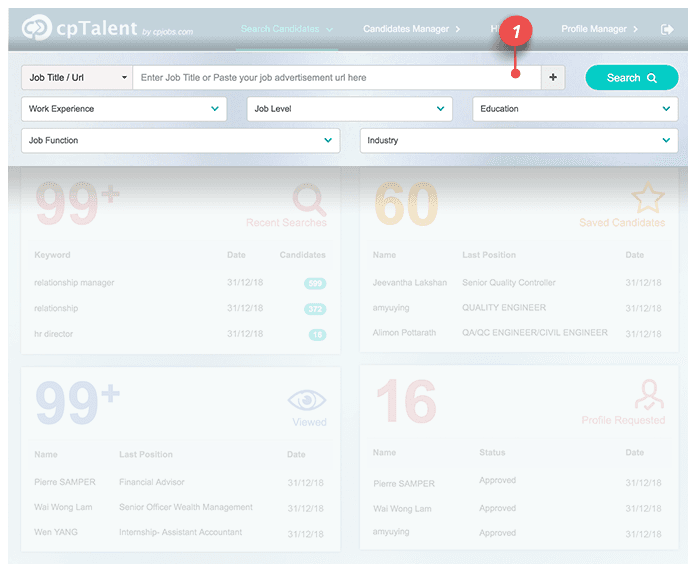Click the 'hr director' recent search keyword
This screenshot has width=696, height=572.
(53, 334)
